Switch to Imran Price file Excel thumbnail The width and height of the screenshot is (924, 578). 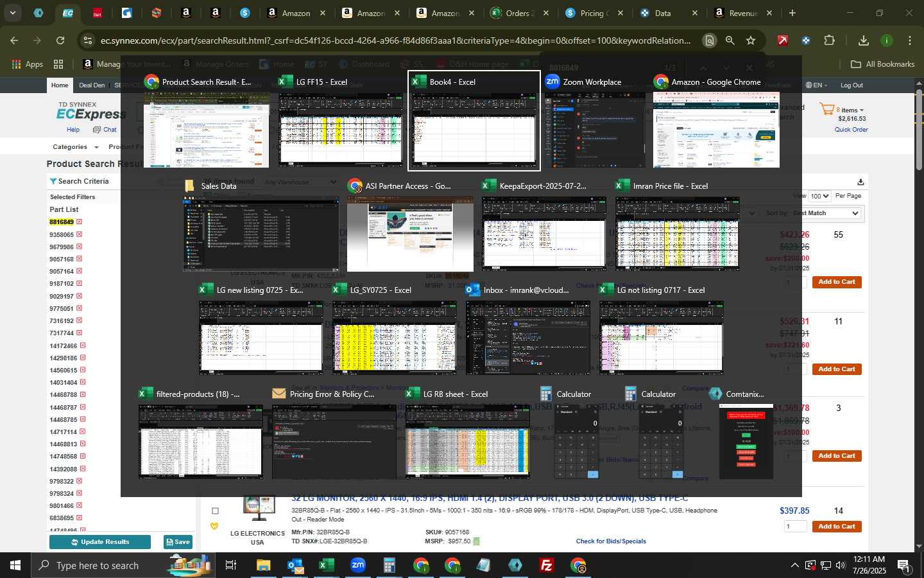pyautogui.click(x=677, y=225)
